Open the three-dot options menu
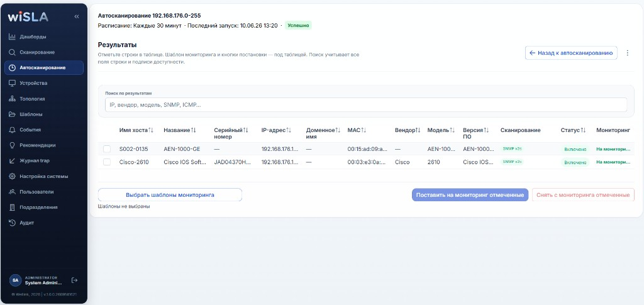644x305 pixels. pos(627,53)
